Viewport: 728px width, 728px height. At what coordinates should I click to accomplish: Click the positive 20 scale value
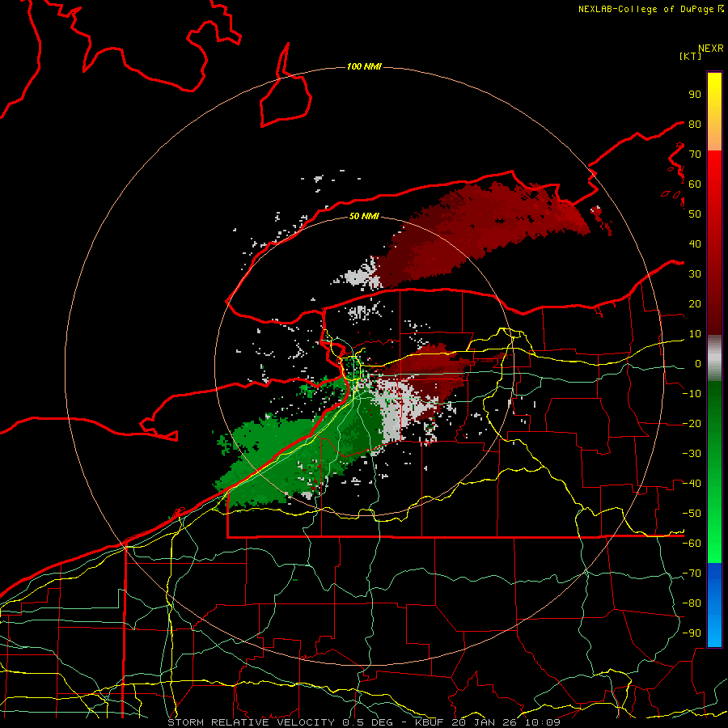(695, 303)
